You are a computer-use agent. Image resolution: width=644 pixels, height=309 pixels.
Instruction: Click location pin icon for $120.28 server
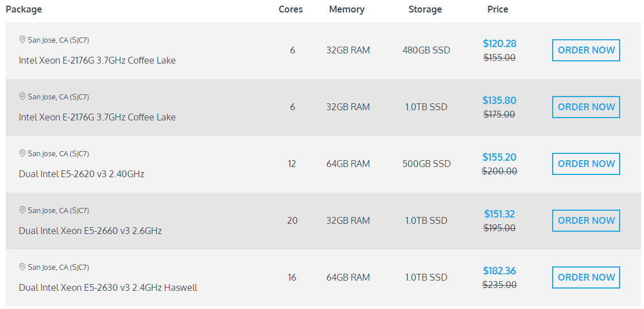point(23,40)
